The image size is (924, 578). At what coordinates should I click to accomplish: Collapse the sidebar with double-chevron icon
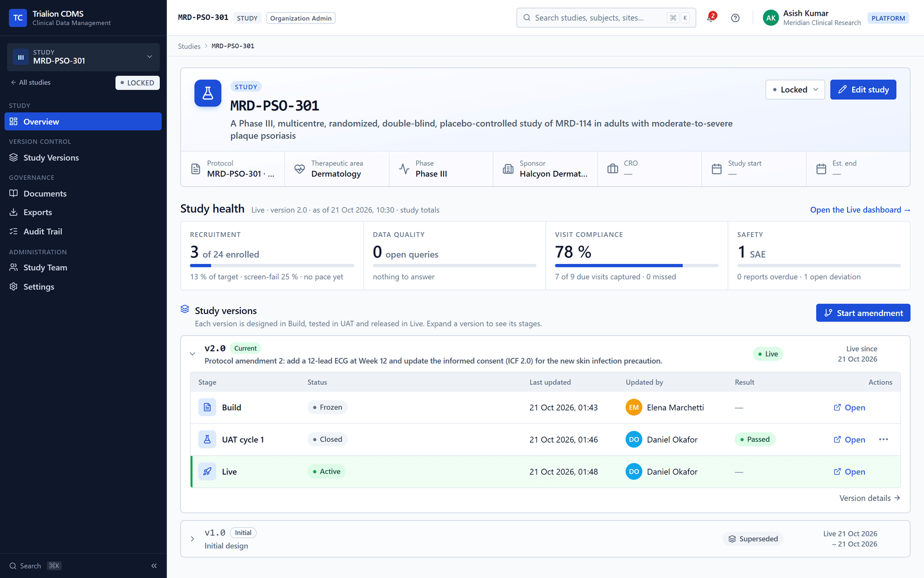click(154, 565)
